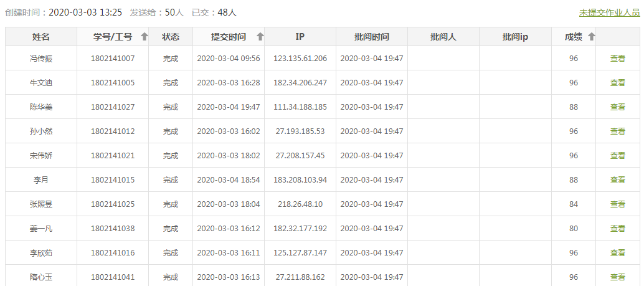644x286 pixels.
Task: Click 查看 in 隋心玉's row
Action: 617,277
